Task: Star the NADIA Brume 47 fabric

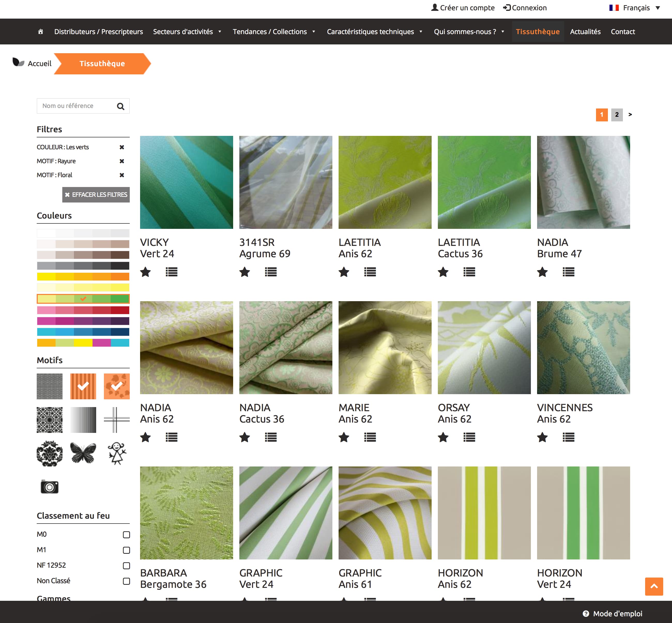Action: (x=543, y=272)
